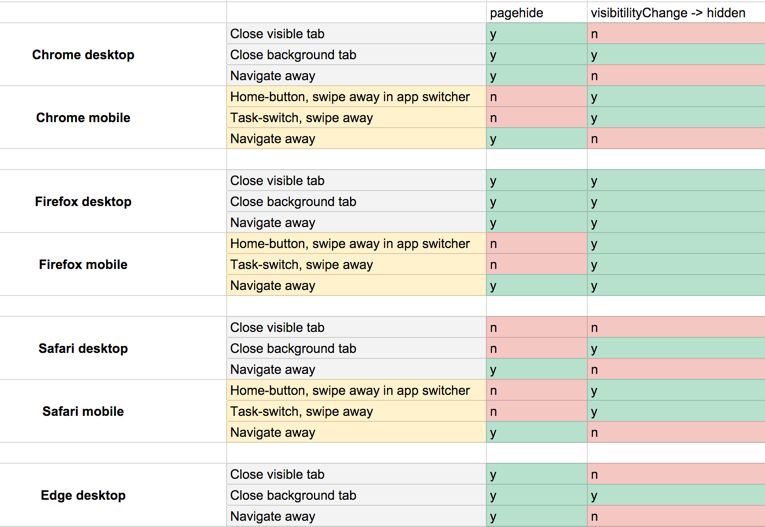Select the visibilityChange -> hidden header cell
Viewport: 765px width, 527px height.
[675, 12]
